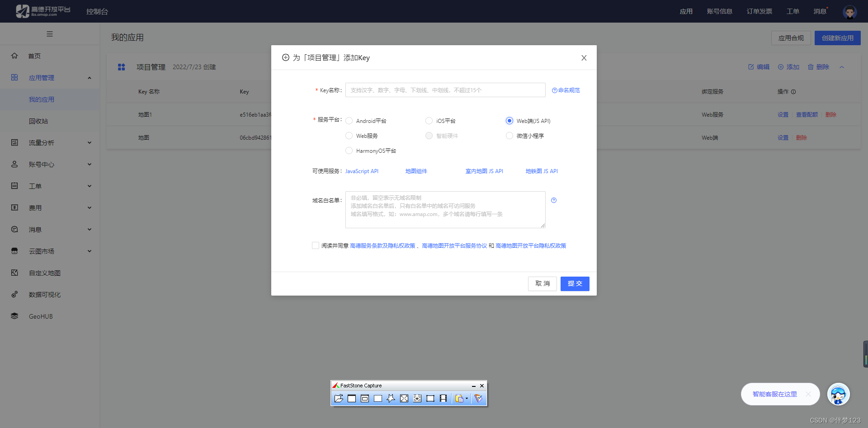
Task: Expand the 流量分析 sidebar menu
Action: (x=90, y=143)
